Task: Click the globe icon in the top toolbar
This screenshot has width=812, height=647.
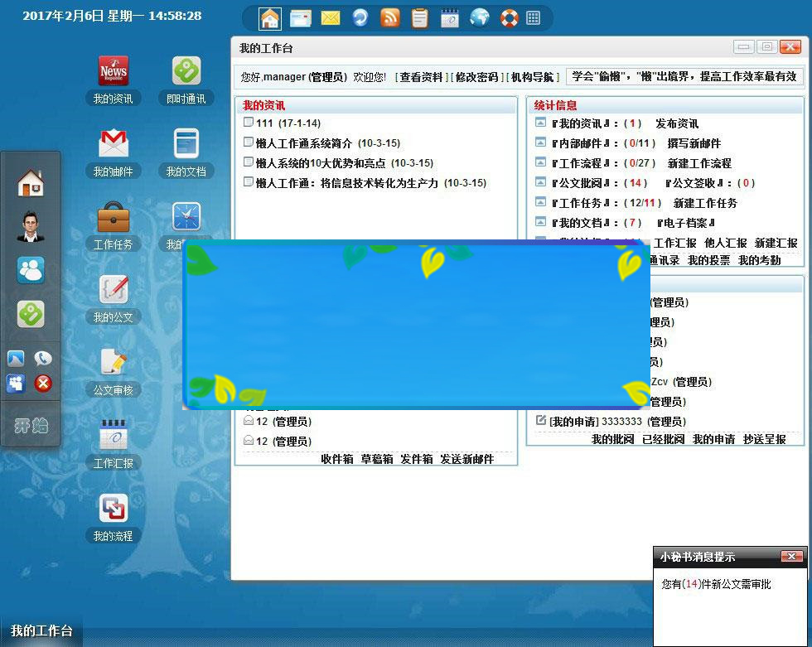Action: pyautogui.click(x=479, y=17)
